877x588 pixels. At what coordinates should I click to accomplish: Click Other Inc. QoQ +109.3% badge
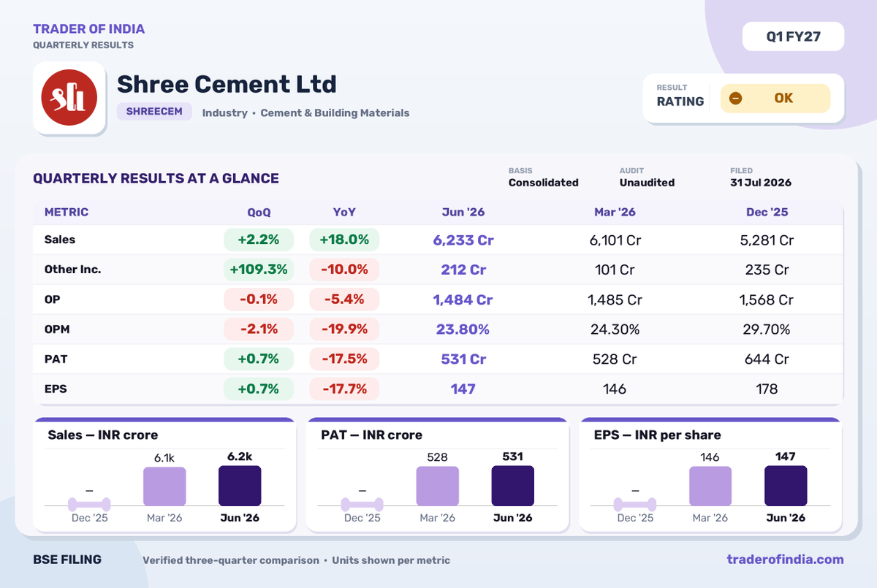(x=259, y=270)
